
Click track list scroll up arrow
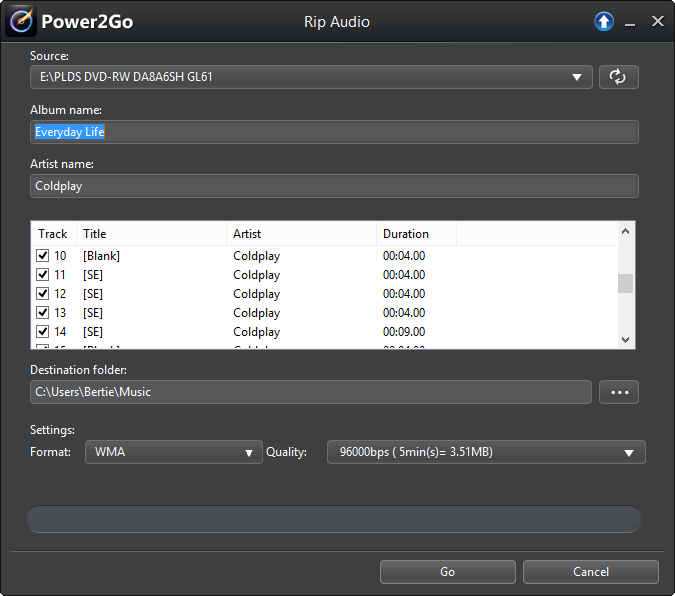click(625, 231)
